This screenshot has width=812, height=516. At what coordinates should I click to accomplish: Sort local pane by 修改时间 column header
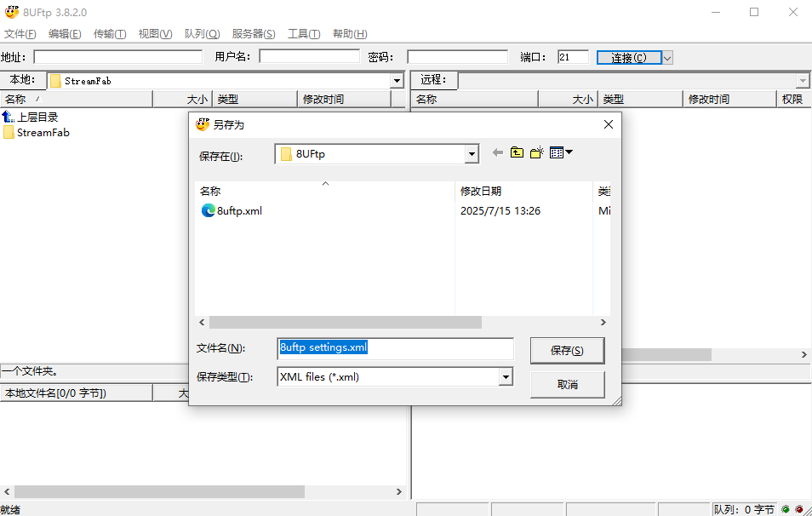pyautogui.click(x=345, y=99)
